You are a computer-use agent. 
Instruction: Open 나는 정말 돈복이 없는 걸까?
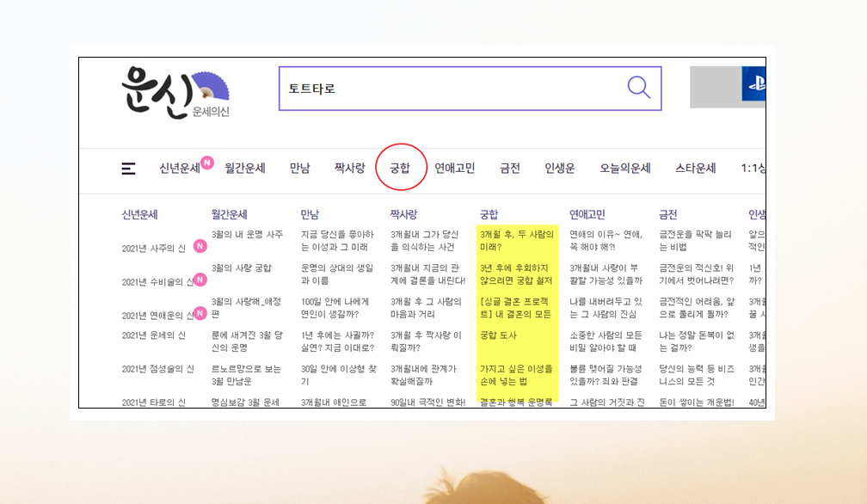(697, 341)
